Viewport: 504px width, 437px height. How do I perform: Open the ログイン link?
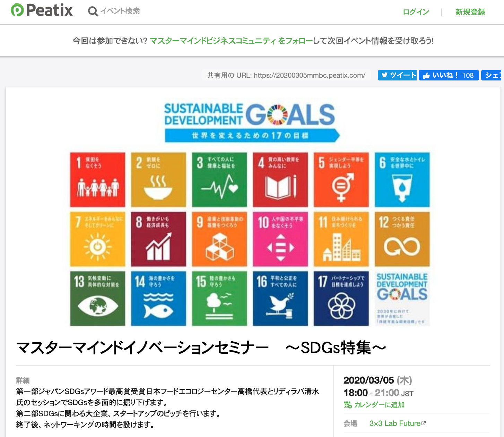[x=416, y=12]
